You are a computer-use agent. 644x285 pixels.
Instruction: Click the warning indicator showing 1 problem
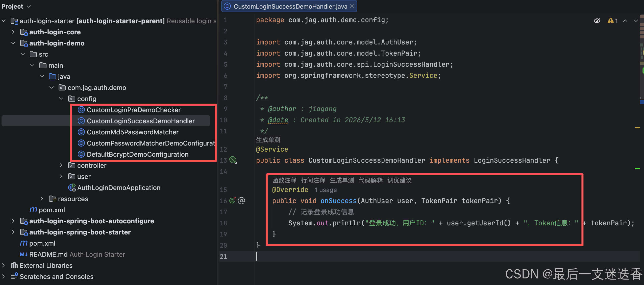click(613, 21)
